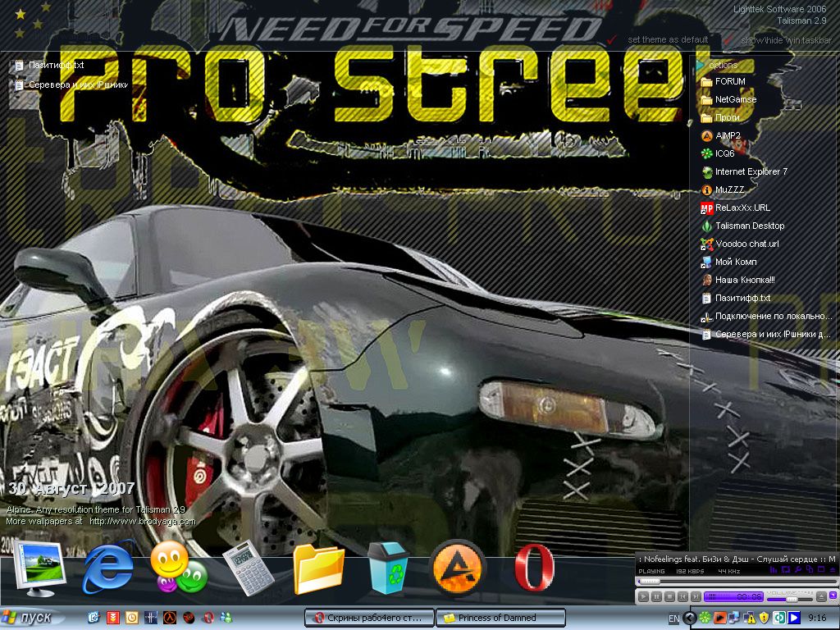Click the first quick launch icon beside пуск
840x630 pixels.
[x=94, y=618]
